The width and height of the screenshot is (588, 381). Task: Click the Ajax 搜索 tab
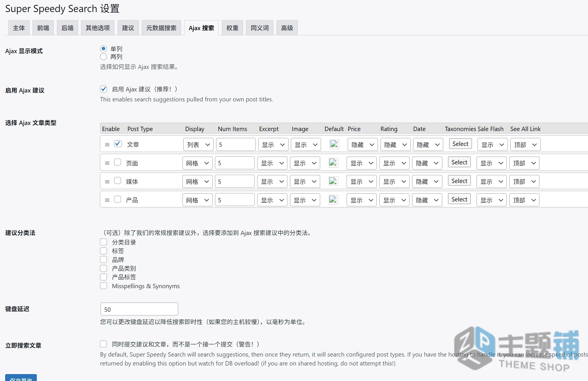pos(201,28)
